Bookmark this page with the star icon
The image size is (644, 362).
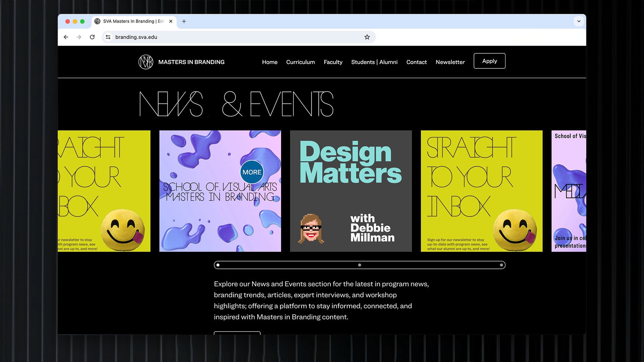click(x=367, y=37)
